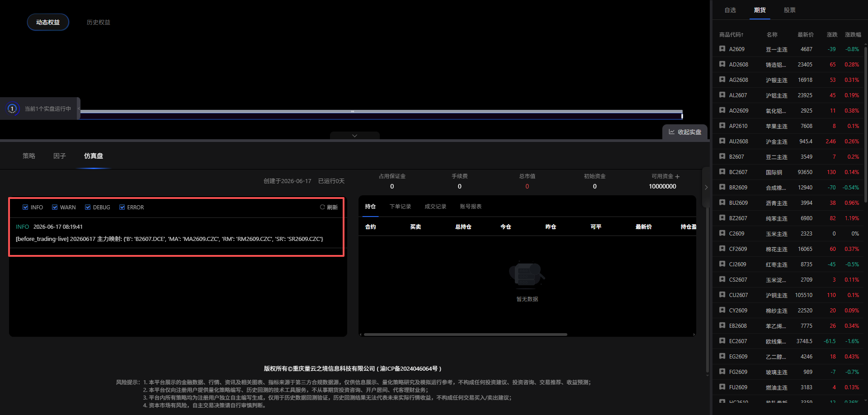The height and width of the screenshot is (415, 868).
Task: Sort by 商品代码 column header
Action: pyautogui.click(x=731, y=34)
